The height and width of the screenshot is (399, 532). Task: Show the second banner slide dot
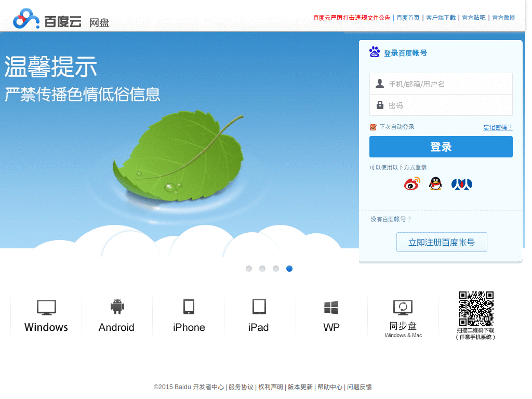[262, 269]
